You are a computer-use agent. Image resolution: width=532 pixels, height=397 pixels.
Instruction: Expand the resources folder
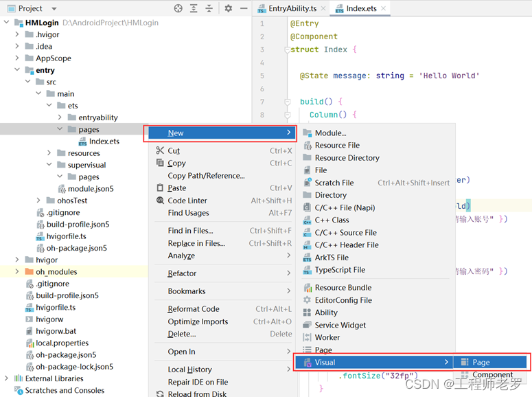click(49, 152)
